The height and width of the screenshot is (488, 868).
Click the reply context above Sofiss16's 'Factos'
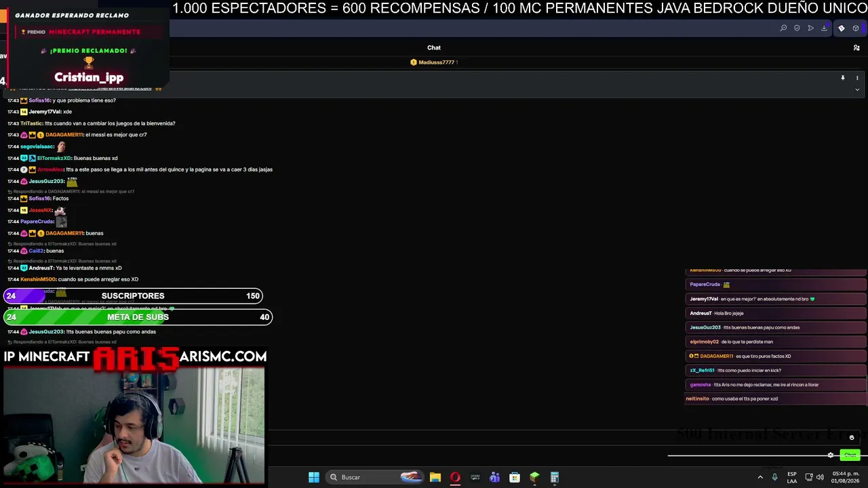(71, 191)
